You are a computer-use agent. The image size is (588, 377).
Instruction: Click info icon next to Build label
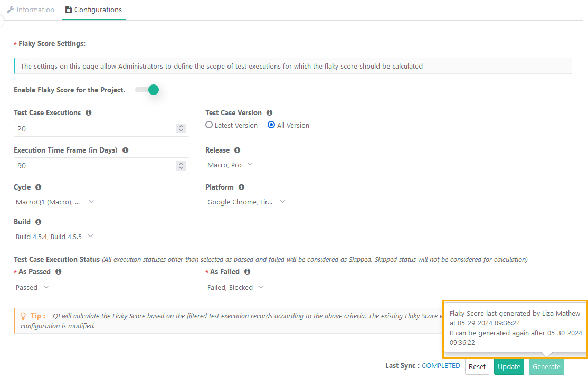pyautogui.click(x=39, y=222)
